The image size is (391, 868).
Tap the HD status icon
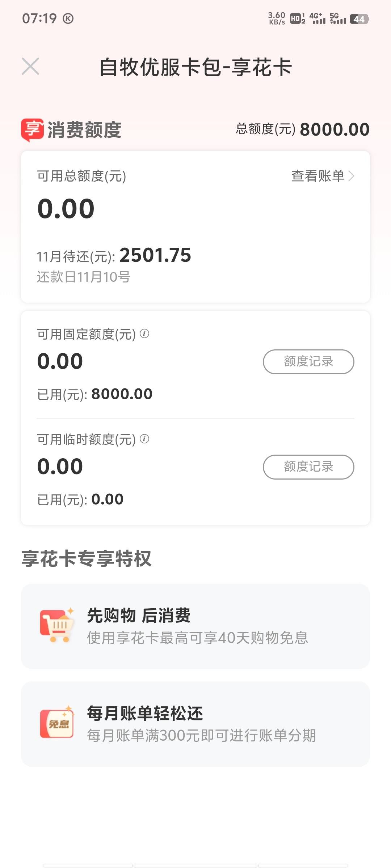298,18
